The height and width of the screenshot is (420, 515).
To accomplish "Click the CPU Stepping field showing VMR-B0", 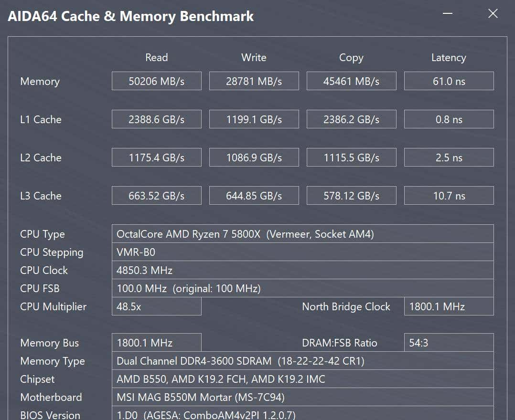I will 302,252.
